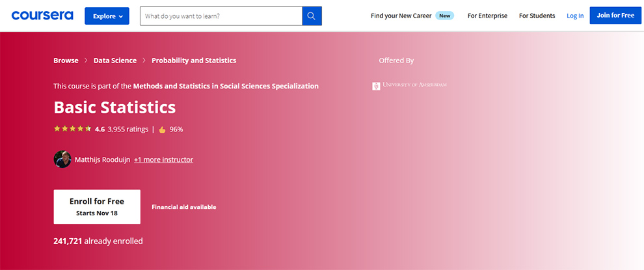Open Find your New Career
644x270 pixels.
click(401, 16)
